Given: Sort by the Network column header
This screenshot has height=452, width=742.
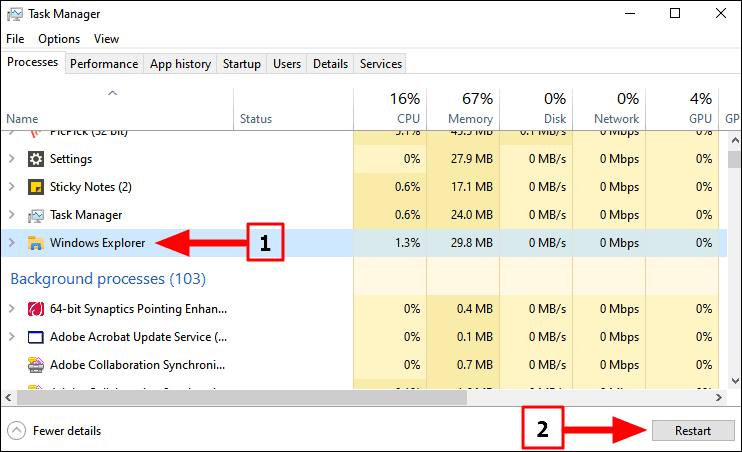Looking at the screenshot, I should (609, 109).
